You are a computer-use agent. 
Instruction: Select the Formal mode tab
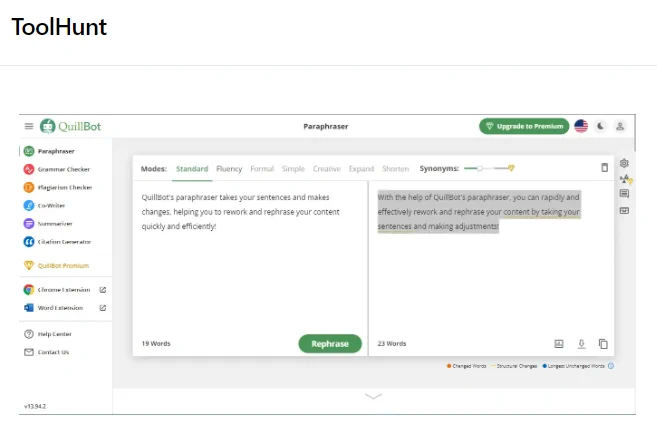coord(262,169)
